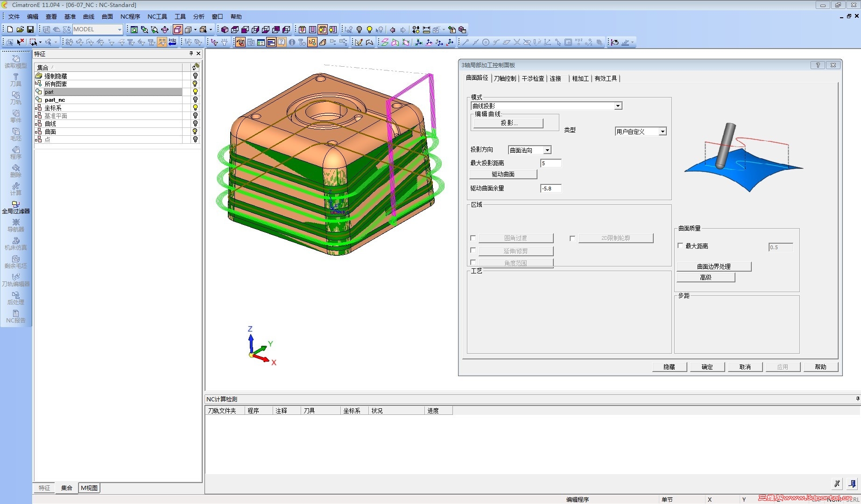Screen dimensions: 861x504
Task: Toggle visibility bulb for 曲线 row
Action: pos(195,123)
